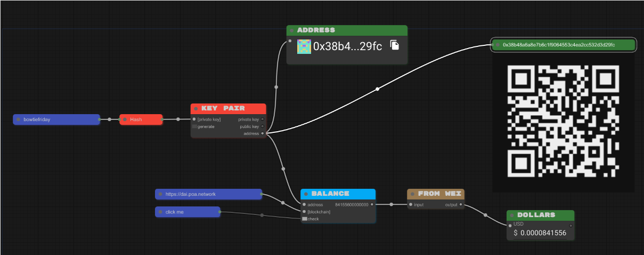
Task: Copy the address with the clipboard icon
Action: (x=395, y=45)
